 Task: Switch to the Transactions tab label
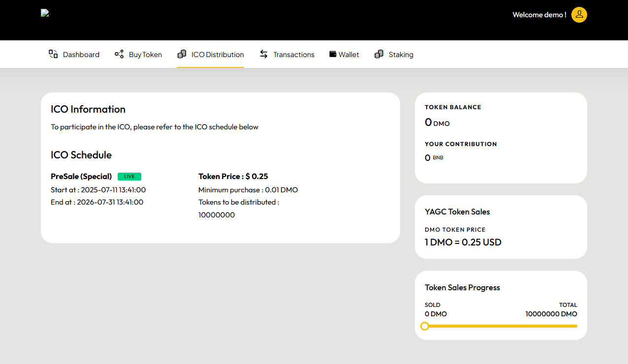pyautogui.click(x=294, y=55)
